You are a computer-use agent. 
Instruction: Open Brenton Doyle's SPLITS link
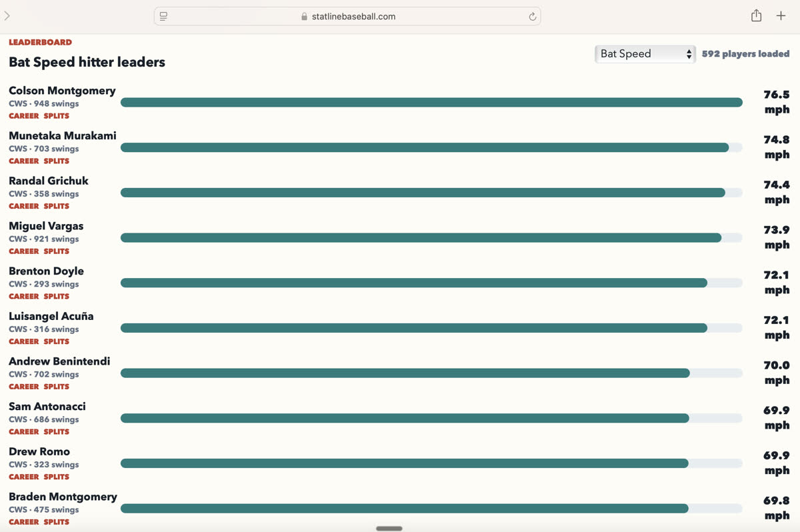pos(57,297)
